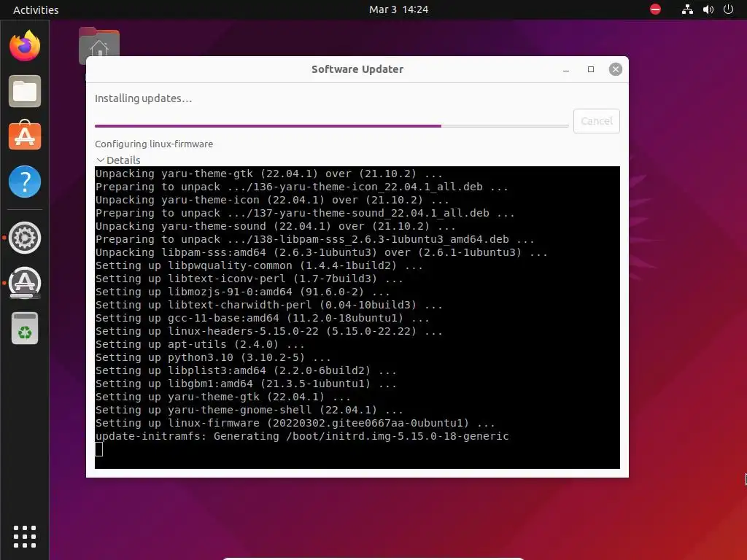Click line 'Setting up python3.10 (3.10.2-5)'

pos(213,357)
